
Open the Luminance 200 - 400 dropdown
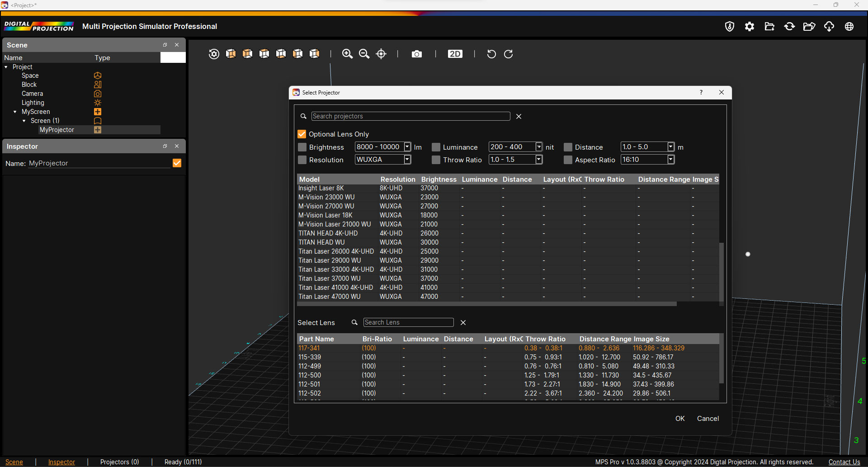[516, 147]
